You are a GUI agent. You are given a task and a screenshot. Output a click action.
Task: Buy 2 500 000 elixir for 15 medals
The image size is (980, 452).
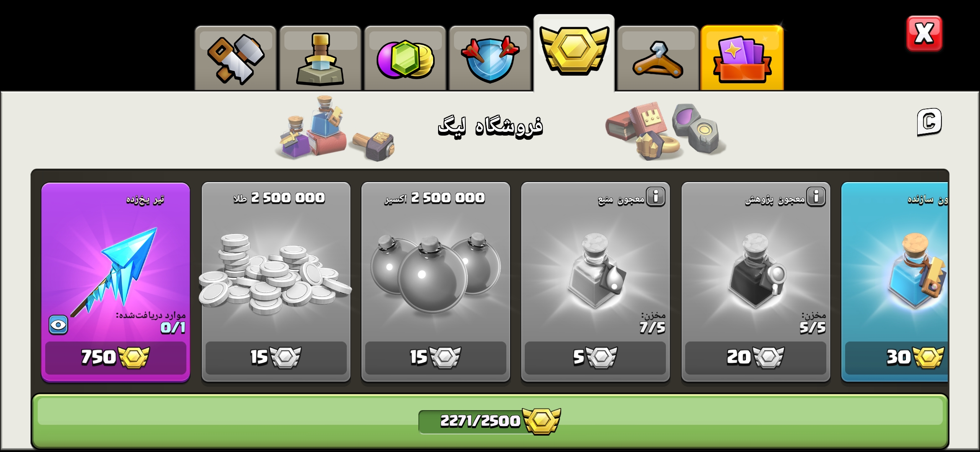pos(436,357)
